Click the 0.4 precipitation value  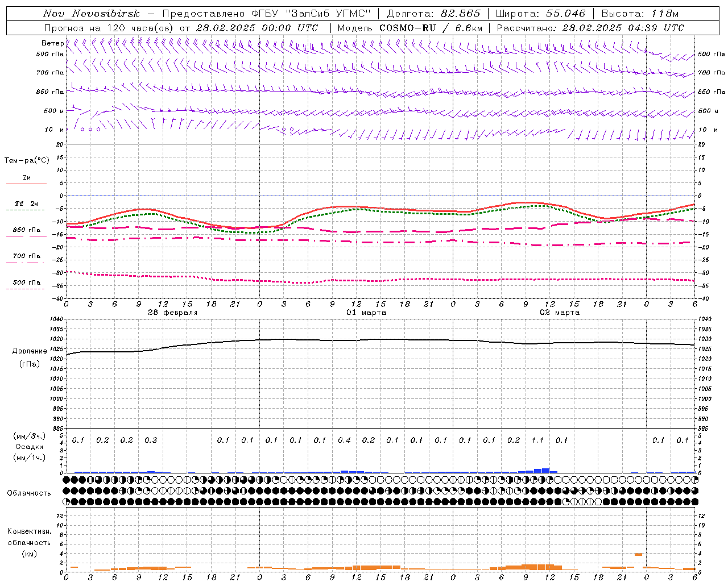tap(344, 440)
